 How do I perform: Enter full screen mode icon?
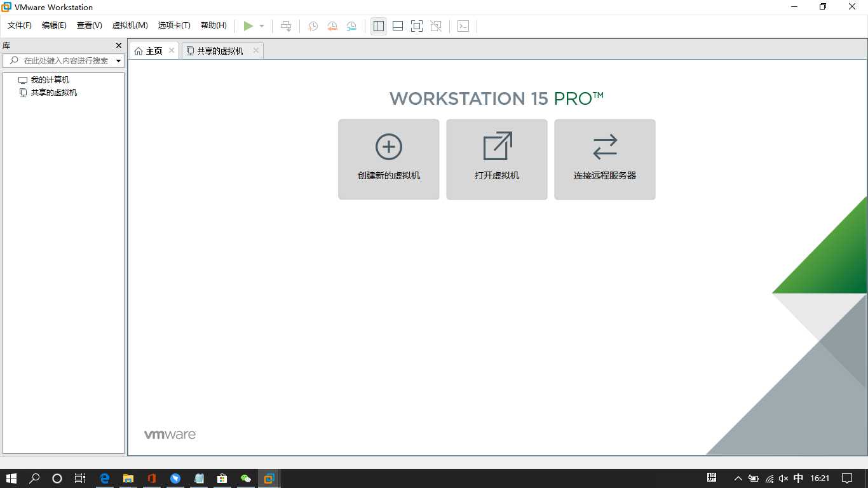click(x=417, y=26)
